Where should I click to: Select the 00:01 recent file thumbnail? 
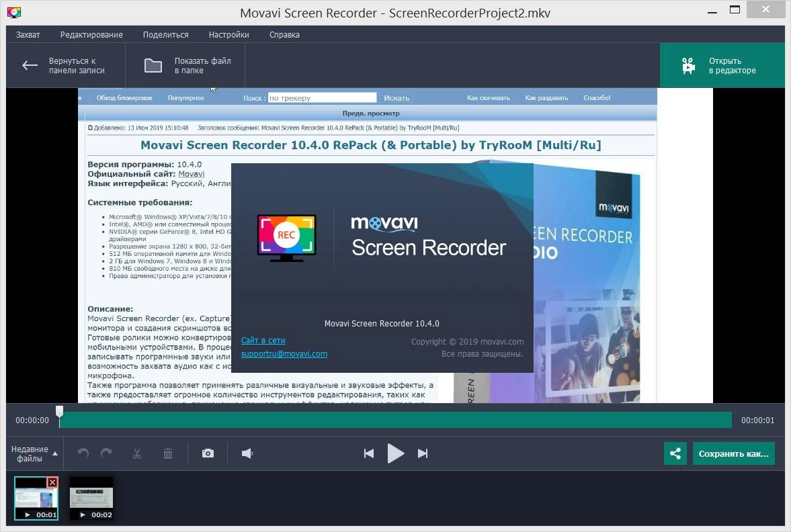point(36,498)
